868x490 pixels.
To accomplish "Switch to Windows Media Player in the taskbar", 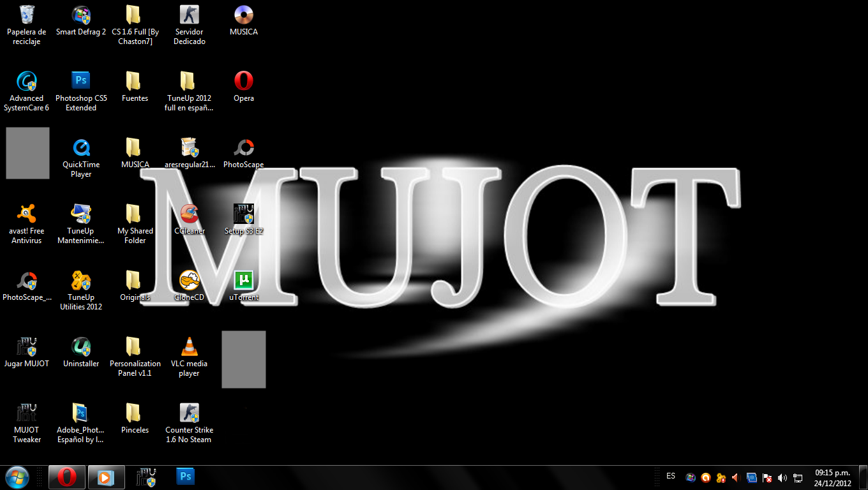I will point(107,477).
